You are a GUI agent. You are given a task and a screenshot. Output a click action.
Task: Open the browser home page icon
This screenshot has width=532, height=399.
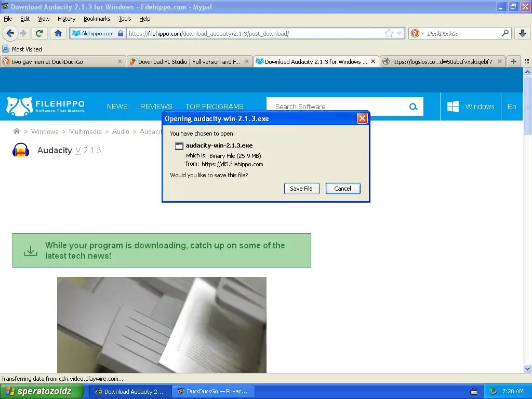pos(58,33)
